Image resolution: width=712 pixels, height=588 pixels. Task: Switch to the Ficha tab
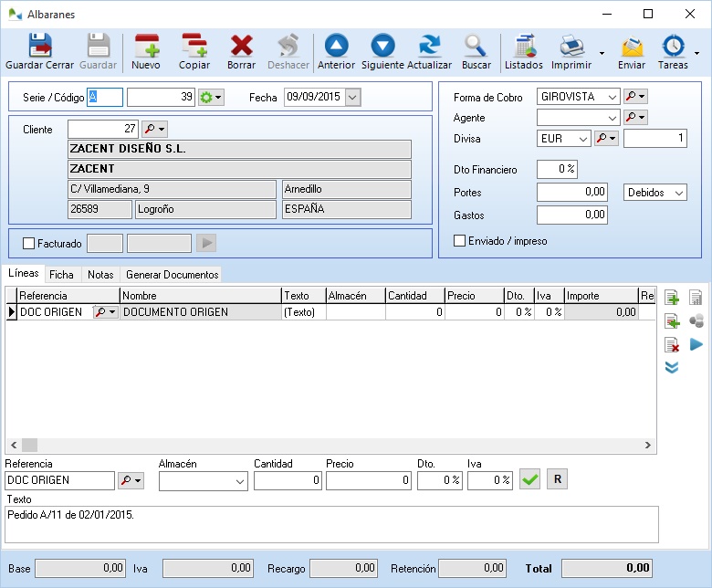click(61, 274)
